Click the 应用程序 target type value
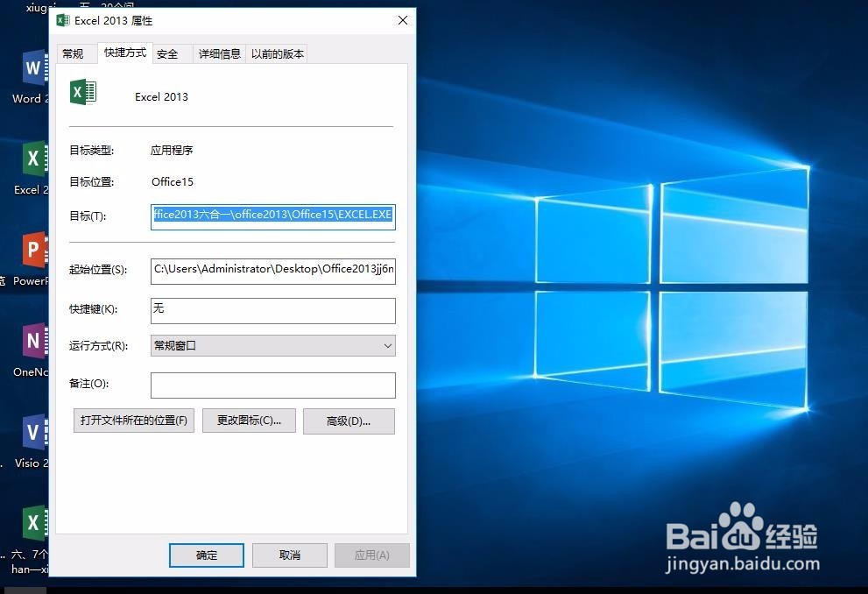Image resolution: width=868 pixels, height=594 pixels. (x=172, y=150)
